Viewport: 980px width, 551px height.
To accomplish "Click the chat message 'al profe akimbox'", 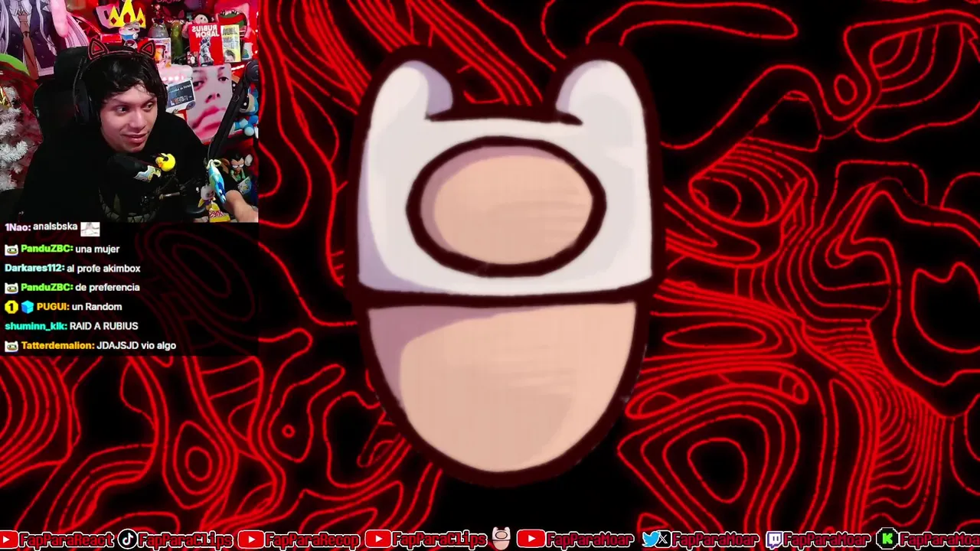I will [103, 269].
